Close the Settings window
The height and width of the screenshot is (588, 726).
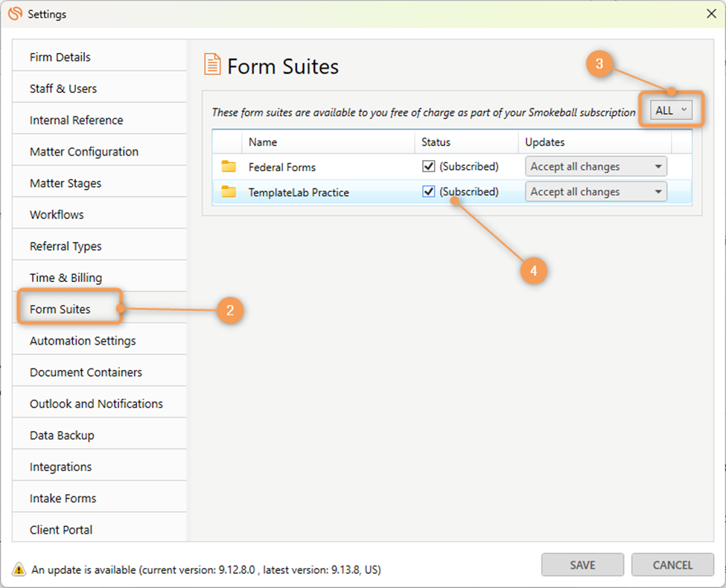point(711,14)
